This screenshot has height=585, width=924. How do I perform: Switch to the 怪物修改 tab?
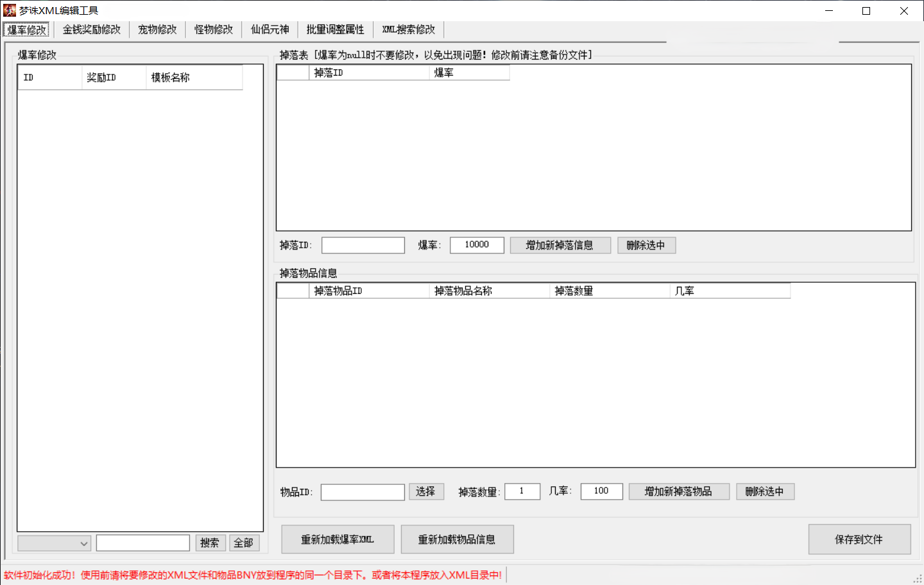[x=213, y=29]
